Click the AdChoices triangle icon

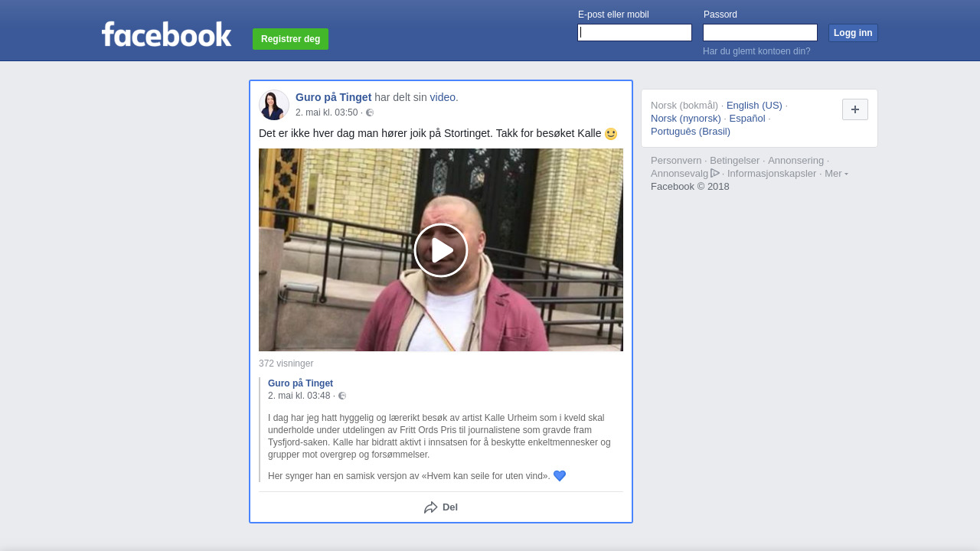point(715,173)
